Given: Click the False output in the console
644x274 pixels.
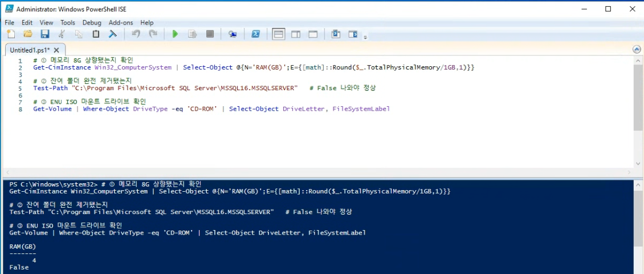Looking at the screenshot, I should [x=19, y=267].
